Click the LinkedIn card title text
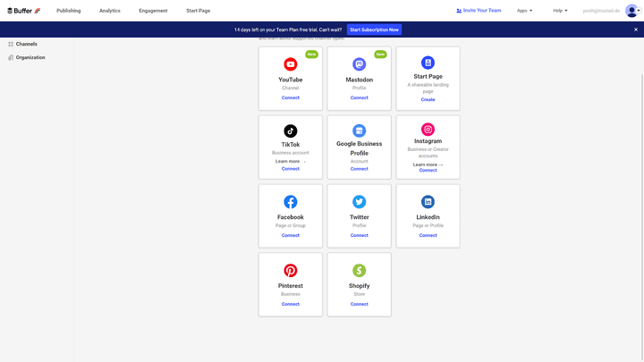Viewport: 644px width, 362px height. [x=428, y=217]
